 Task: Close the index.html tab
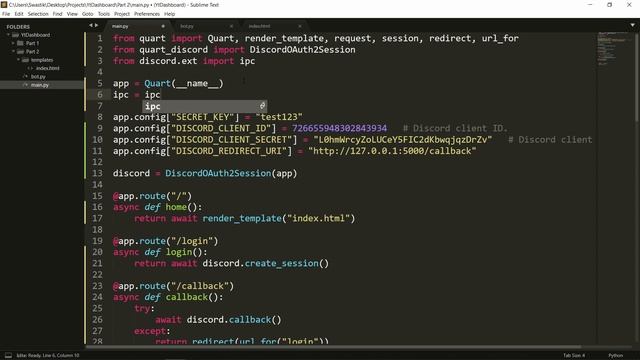[300, 26]
